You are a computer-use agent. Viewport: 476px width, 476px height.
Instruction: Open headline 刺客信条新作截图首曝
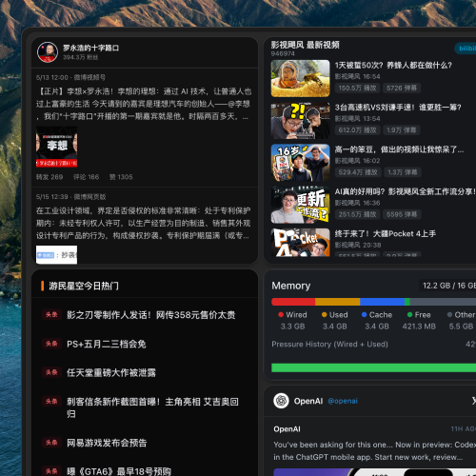point(152,407)
